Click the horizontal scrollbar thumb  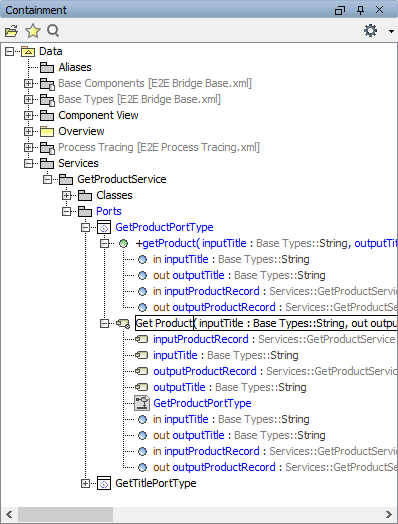[65, 514]
